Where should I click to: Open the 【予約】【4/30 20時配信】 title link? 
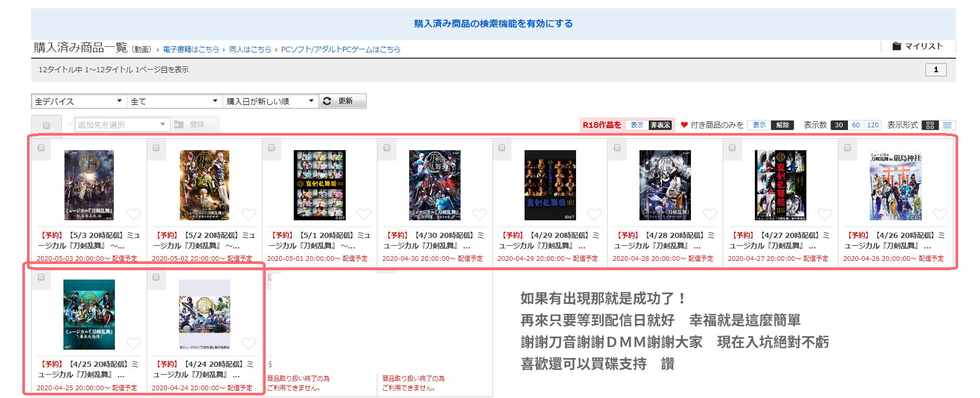(x=435, y=241)
